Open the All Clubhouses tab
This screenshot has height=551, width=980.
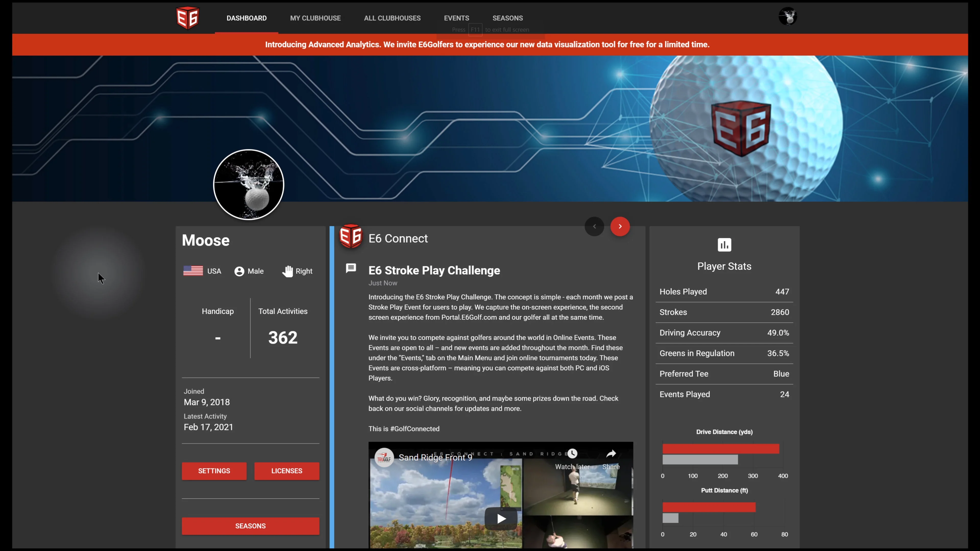[x=392, y=18]
